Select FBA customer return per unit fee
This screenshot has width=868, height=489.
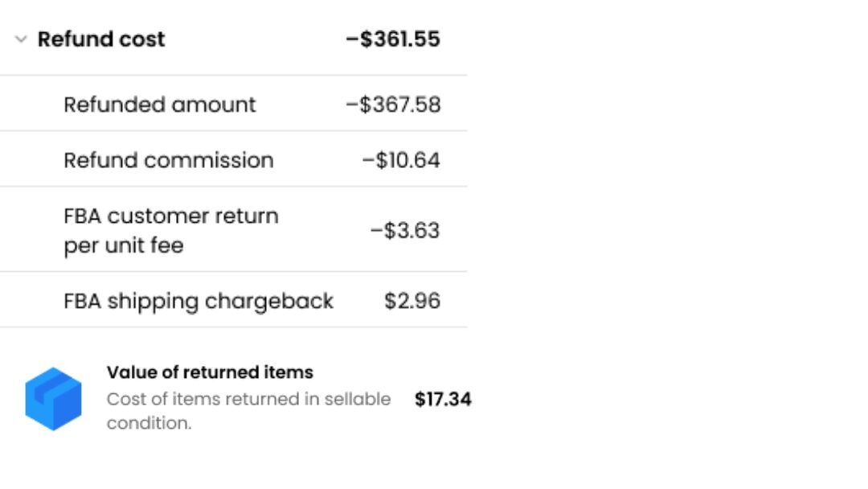[171, 230]
